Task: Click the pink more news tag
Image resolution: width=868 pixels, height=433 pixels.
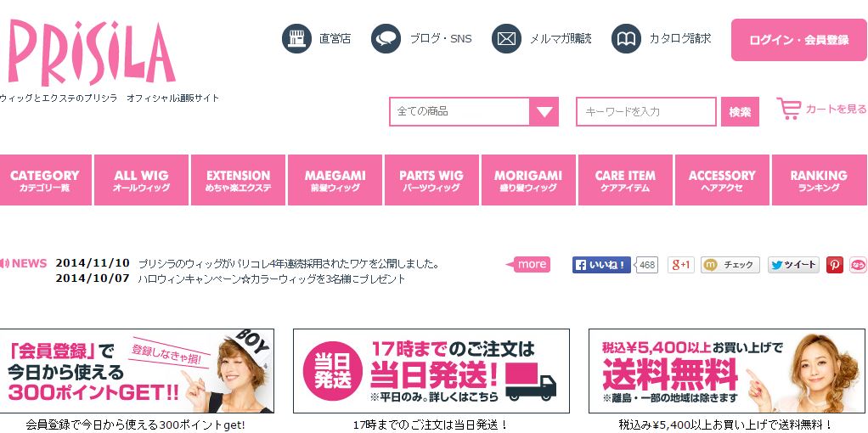Action: (x=528, y=265)
